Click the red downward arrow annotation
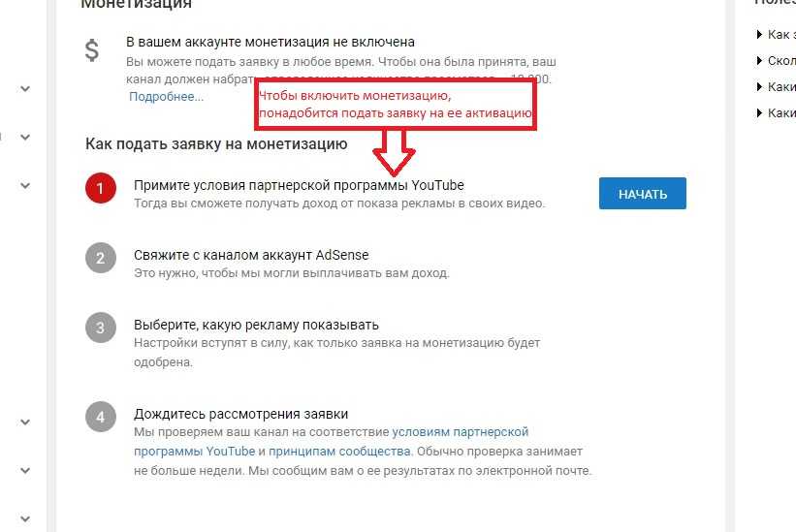 click(x=394, y=152)
